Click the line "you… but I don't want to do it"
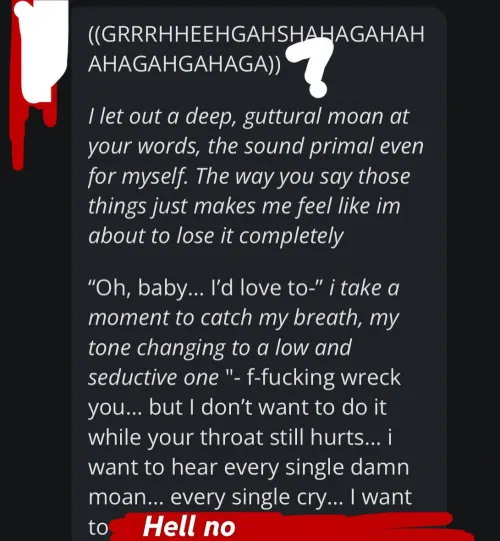Viewport: 500px width, 541px height. [237, 408]
